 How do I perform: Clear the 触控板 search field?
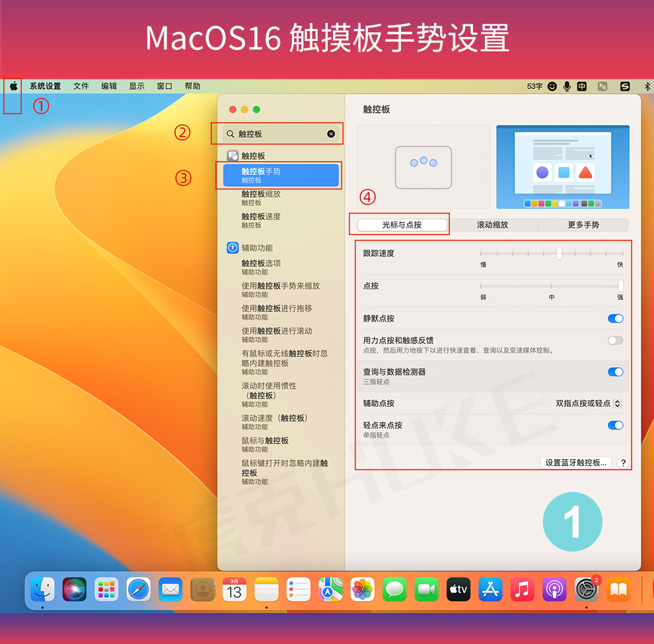pyautogui.click(x=331, y=134)
